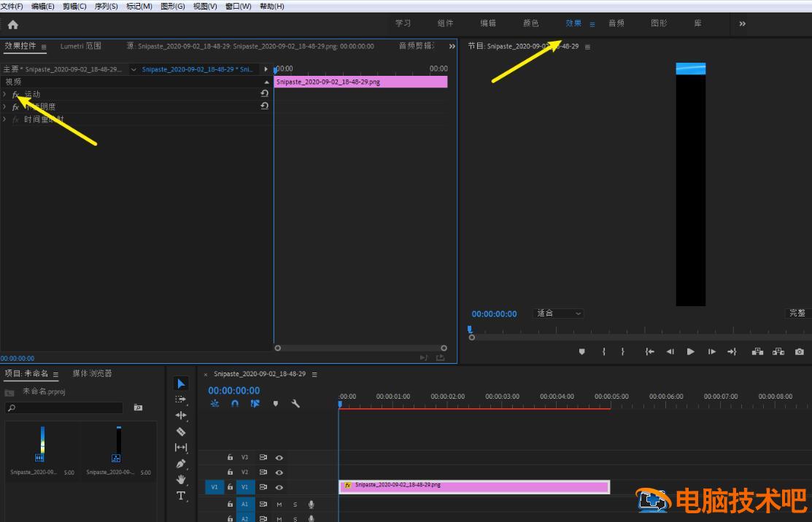Expand the Motion effect properties
This screenshot has height=522, width=812.
(4, 93)
